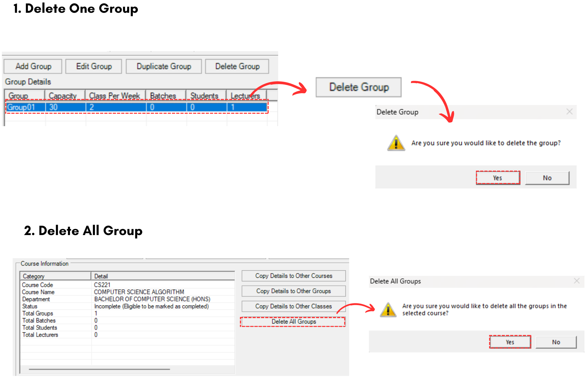Confirm Yes in Delete All Groups dialog

(510, 342)
